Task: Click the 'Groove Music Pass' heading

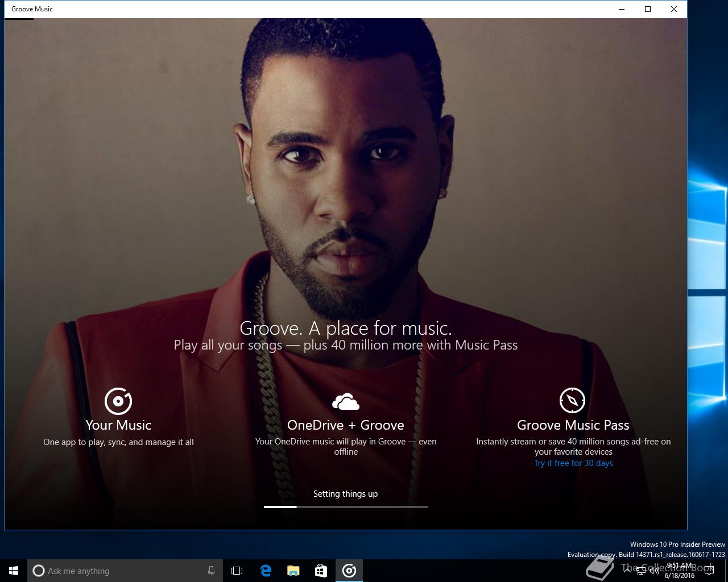Action: point(573,425)
